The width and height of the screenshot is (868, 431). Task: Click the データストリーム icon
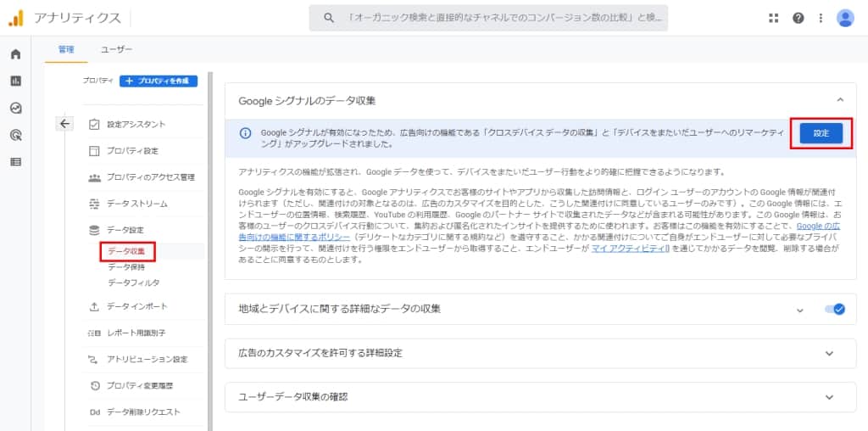[x=94, y=204]
